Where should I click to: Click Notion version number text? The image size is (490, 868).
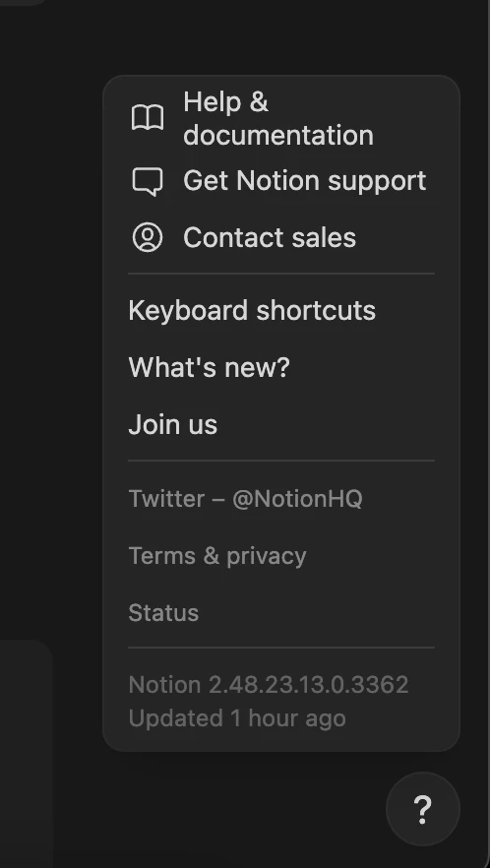(269, 685)
